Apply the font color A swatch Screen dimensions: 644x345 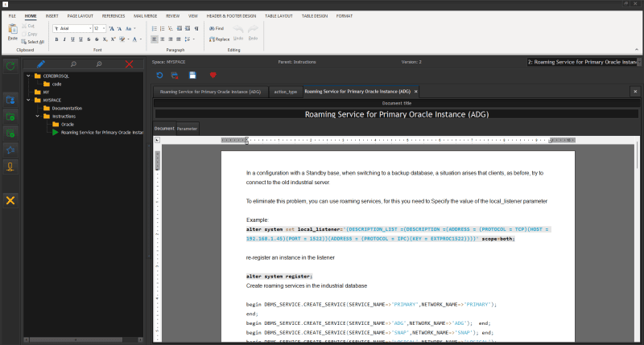point(134,39)
